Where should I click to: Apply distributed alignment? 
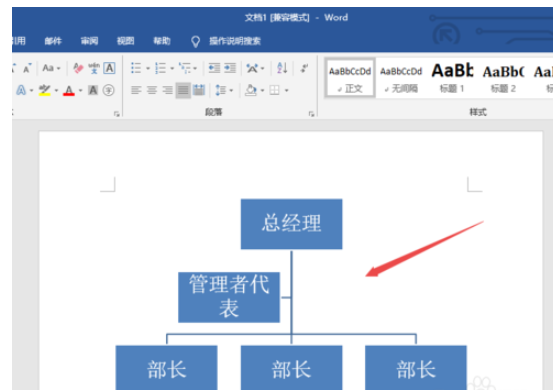pos(199,91)
